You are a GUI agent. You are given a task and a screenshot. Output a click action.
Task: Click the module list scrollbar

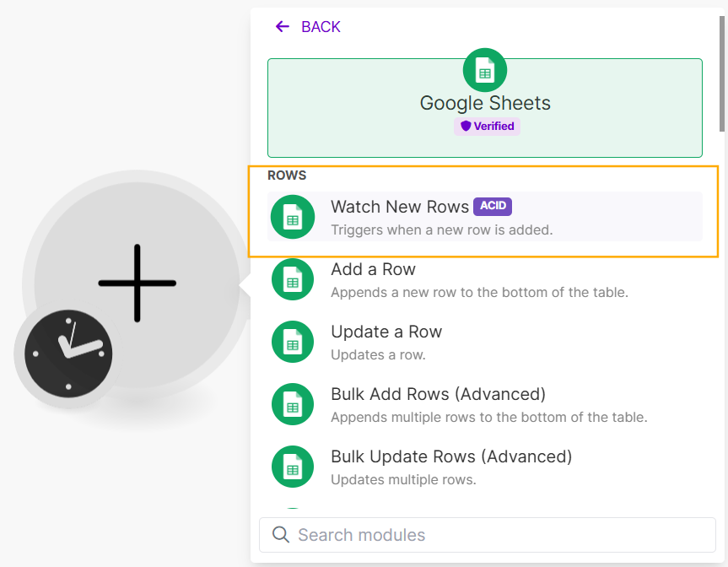[x=721, y=76]
